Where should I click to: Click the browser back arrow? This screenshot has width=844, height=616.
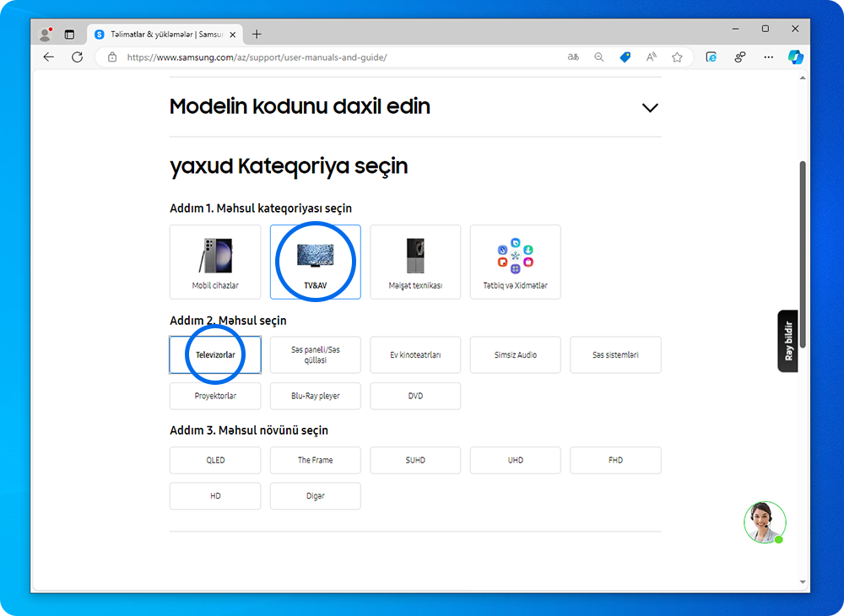48,57
